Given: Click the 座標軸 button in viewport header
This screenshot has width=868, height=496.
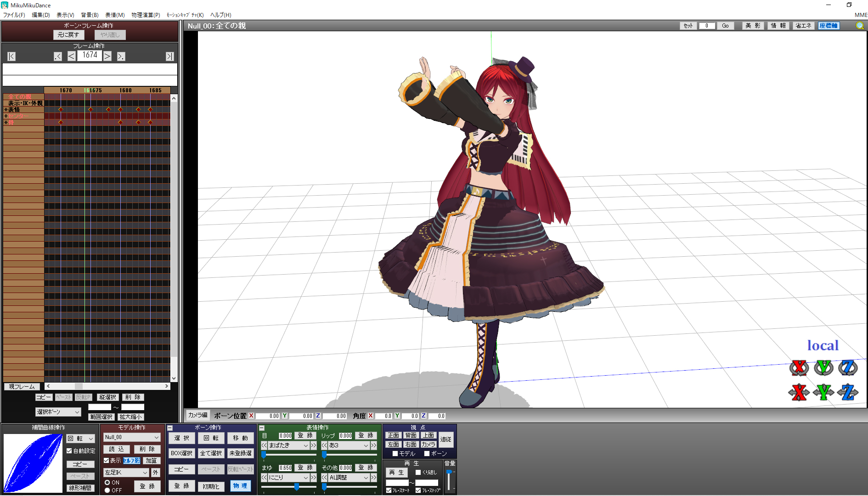Looking at the screenshot, I should pos(829,26).
